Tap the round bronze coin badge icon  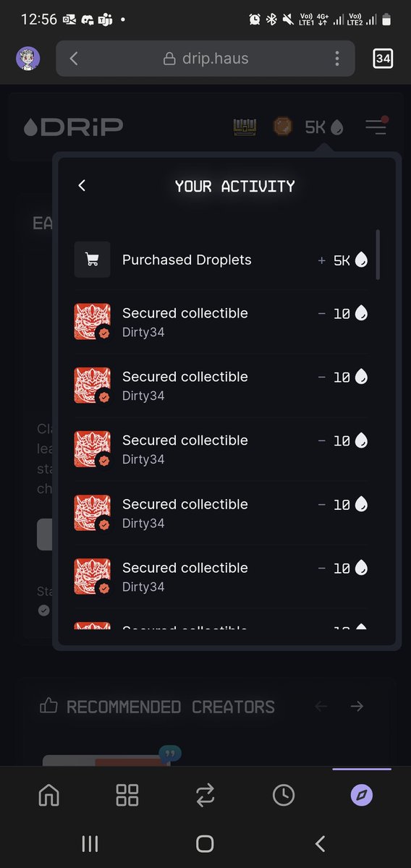coord(282,127)
